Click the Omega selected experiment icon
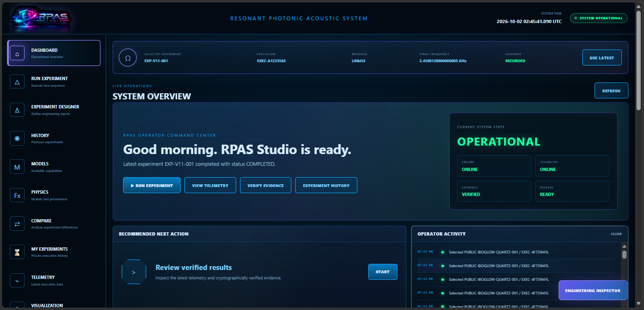The height and width of the screenshot is (310, 644). 128,58
